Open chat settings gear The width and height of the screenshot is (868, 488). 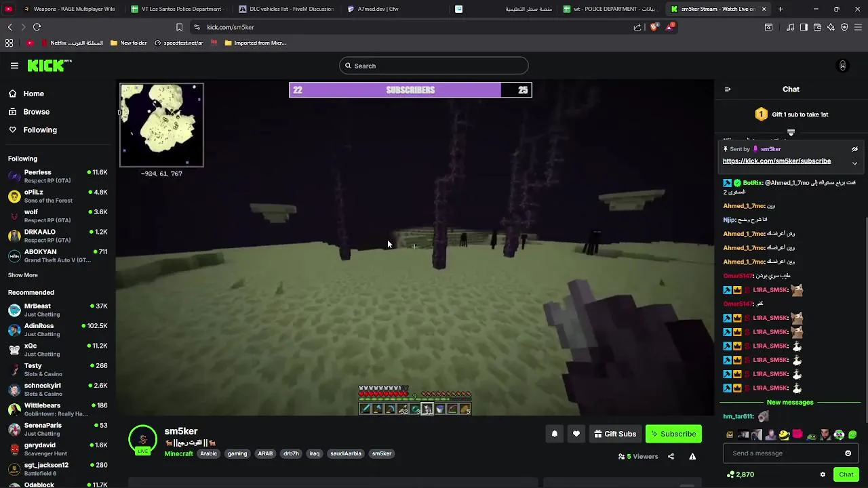pos(823,474)
